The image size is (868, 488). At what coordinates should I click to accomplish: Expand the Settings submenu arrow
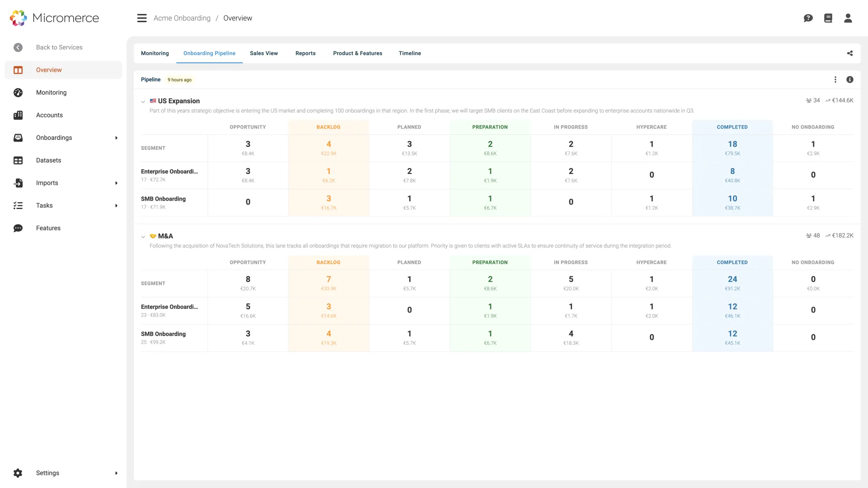pyautogui.click(x=116, y=473)
